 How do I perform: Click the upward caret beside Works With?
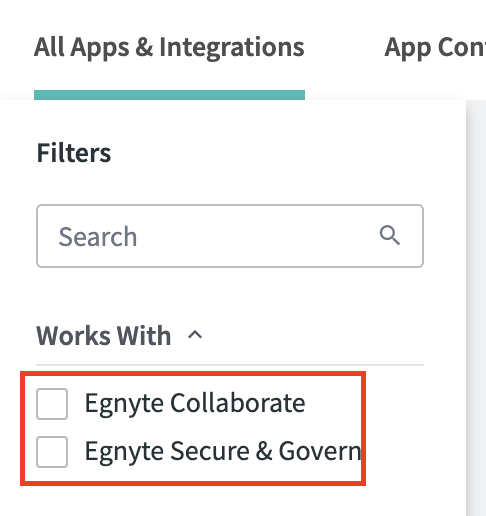[195, 335]
